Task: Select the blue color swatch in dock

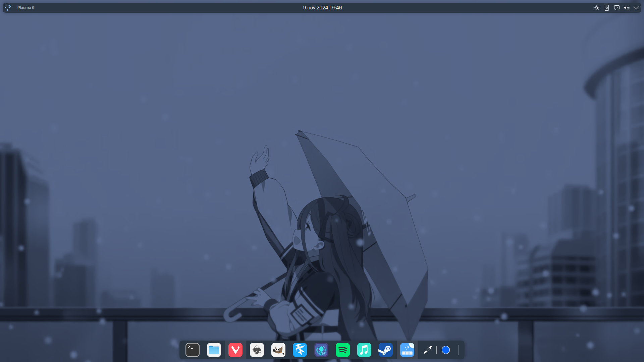Action: pos(446,350)
